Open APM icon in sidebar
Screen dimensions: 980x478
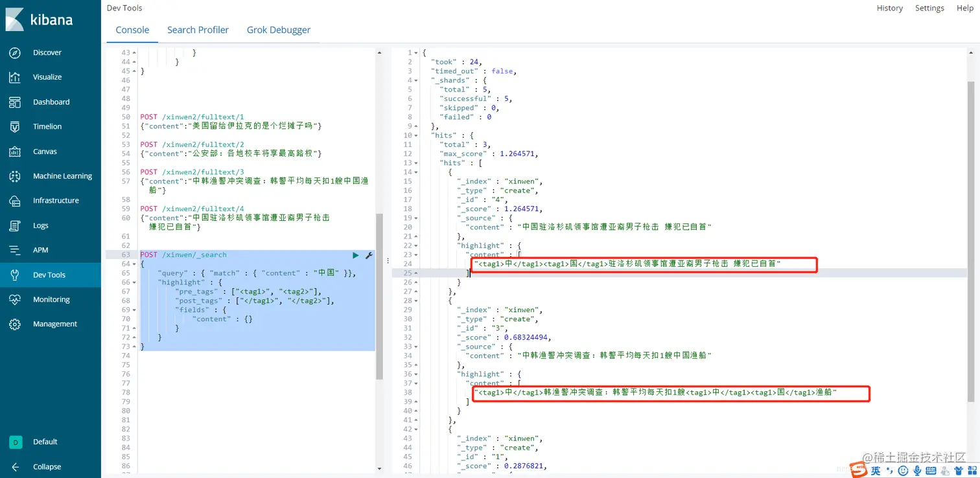click(x=15, y=250)
